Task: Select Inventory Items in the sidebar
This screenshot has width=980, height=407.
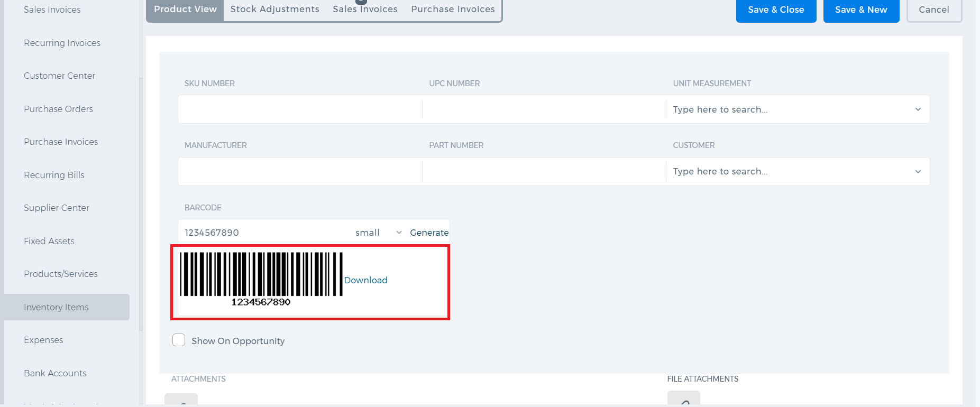Action: pyautogui.click(x=67, y=307)
